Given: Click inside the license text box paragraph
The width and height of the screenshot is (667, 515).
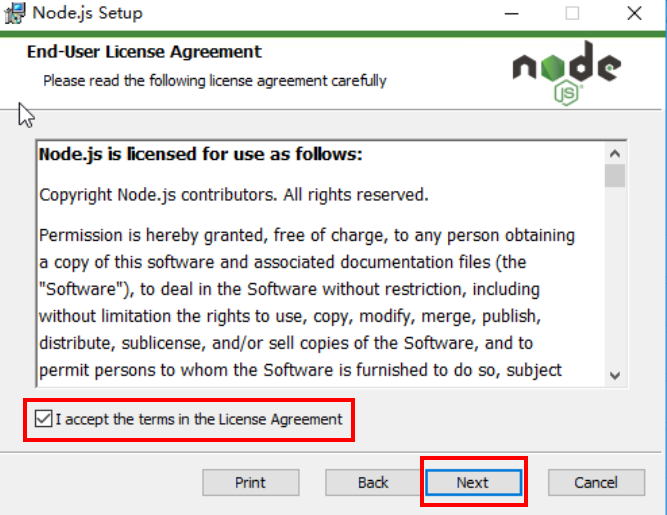Looking at the screenshot, I should click(x=306, y=303).
